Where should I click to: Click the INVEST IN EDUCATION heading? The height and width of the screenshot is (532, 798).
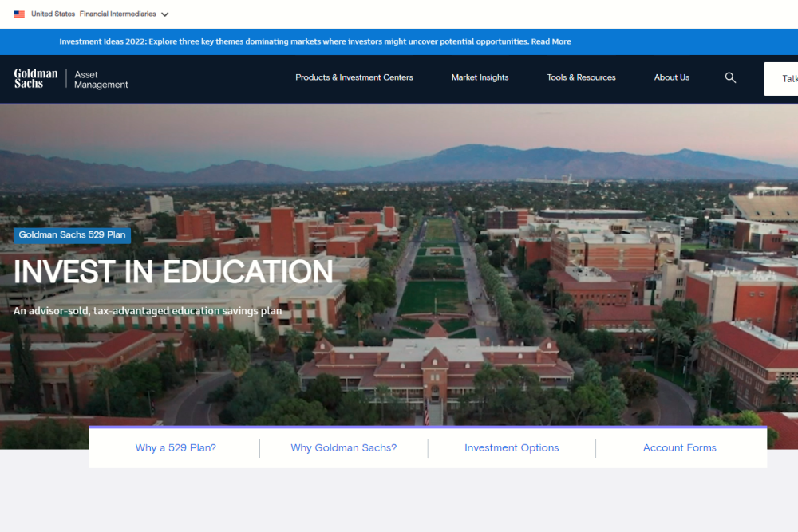173,272
